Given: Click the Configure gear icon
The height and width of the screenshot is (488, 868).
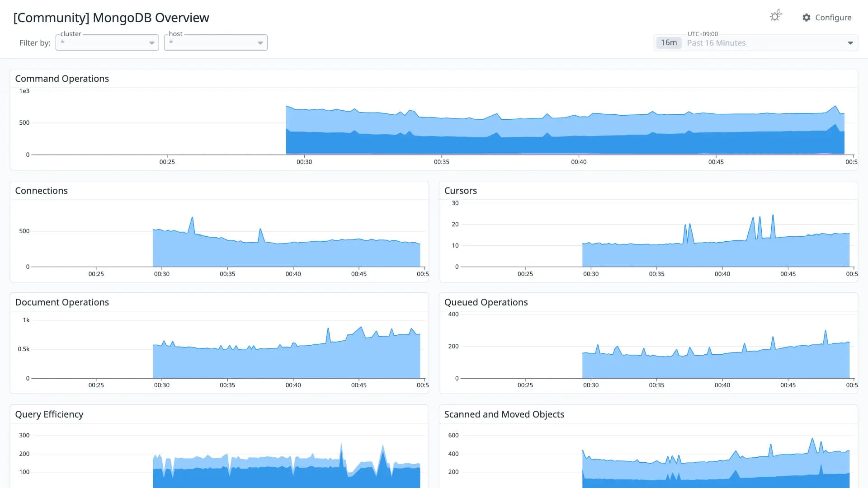Looking at the screenshot, I should click(807, 18).
